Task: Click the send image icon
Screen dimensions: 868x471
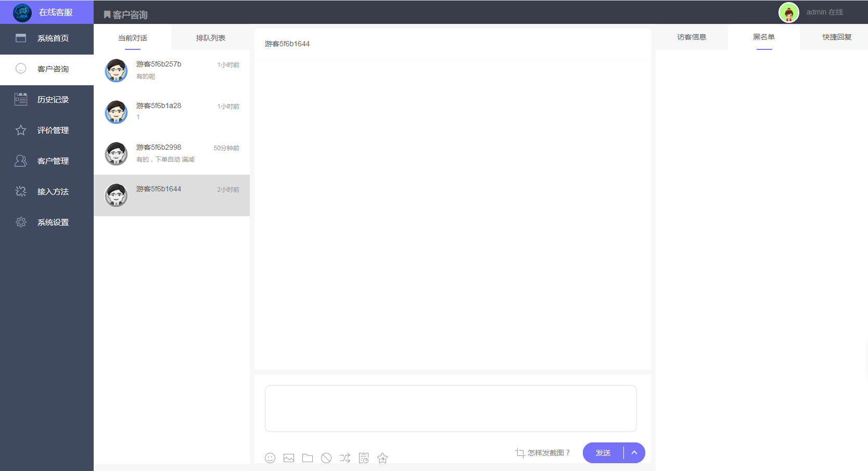Action: [x=289, y=458]
